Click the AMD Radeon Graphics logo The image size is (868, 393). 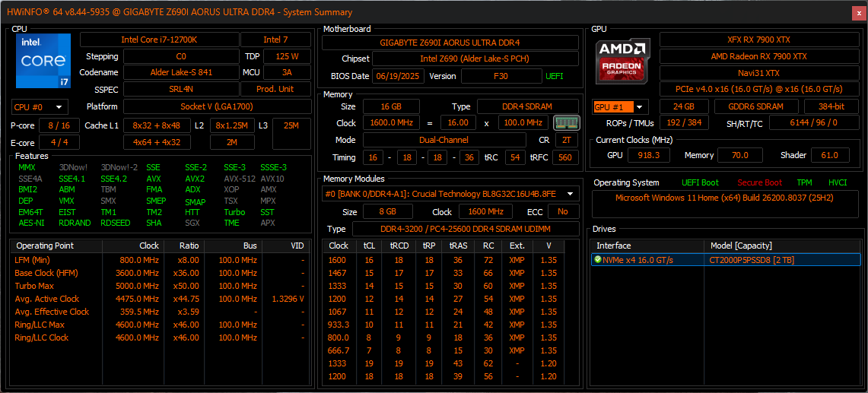[x=622, y=62]
